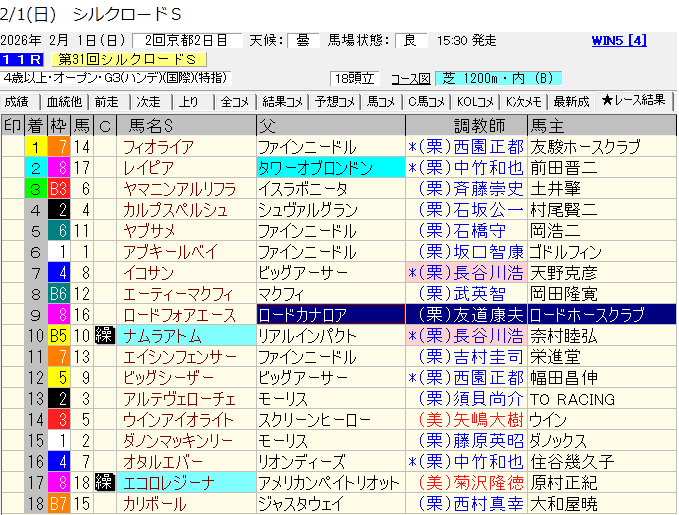Viewport: 679px width, 515px height.
Task: Switch to the 血統他 tab
Action: pos(64,101)
